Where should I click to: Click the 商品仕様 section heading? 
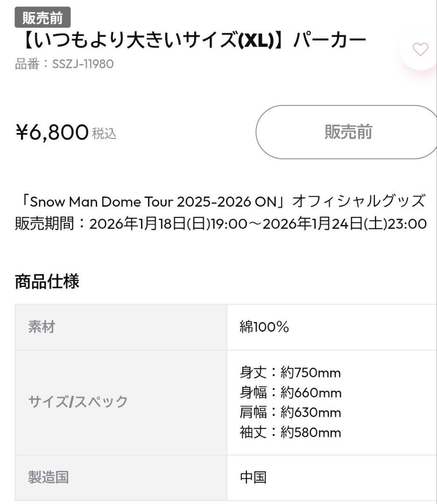coord(47,282)
